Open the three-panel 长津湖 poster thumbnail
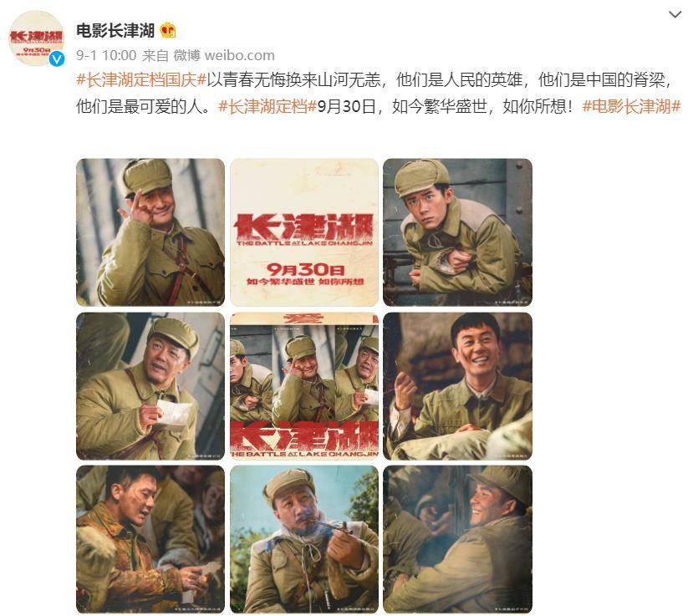693x616 pixels. [x=304, y=386]
